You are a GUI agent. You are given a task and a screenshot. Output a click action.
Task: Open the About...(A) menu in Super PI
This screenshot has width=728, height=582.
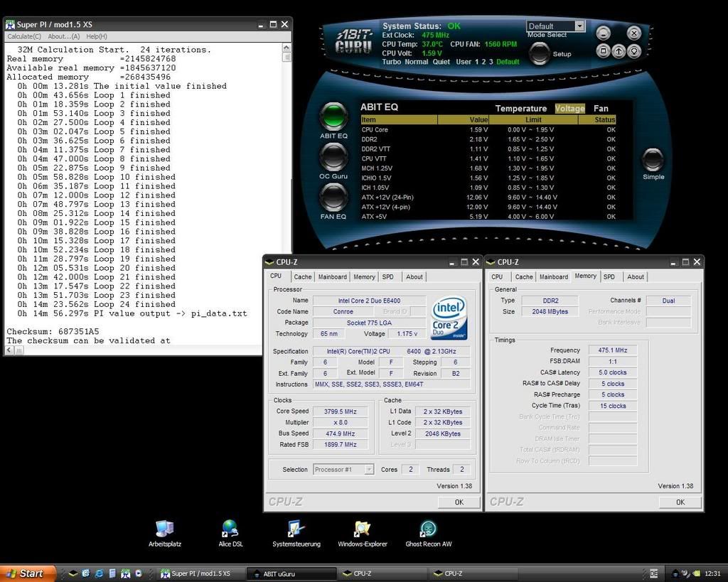coord(63,36)
